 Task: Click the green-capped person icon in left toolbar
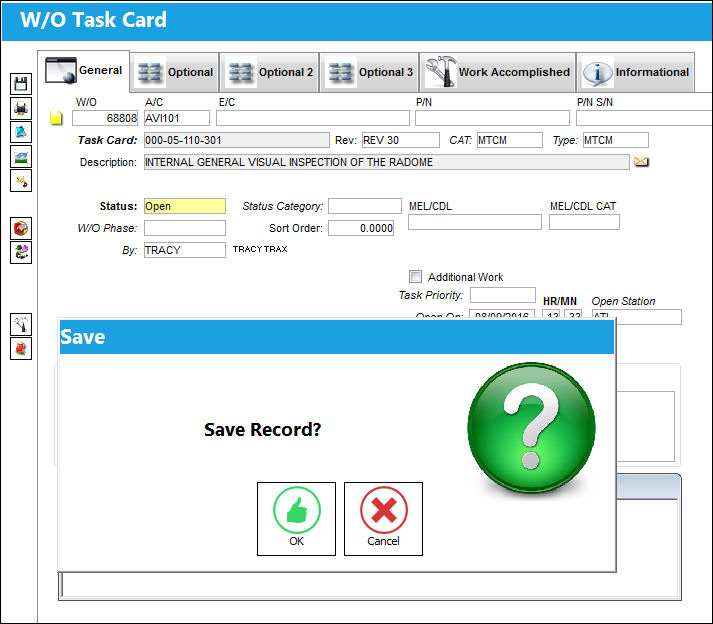[x=21, y=252]
